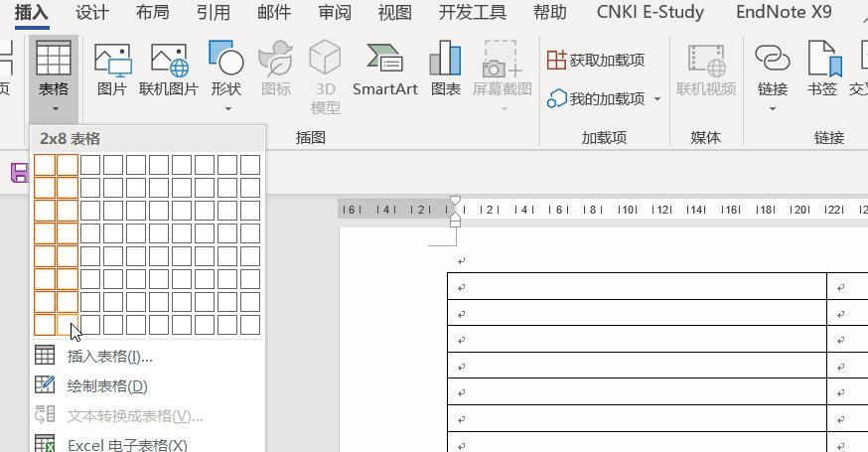Open the CNKI E-Study tab
Image resolution: width=868 pixels, height=452 pixels.
click(650, 12)
